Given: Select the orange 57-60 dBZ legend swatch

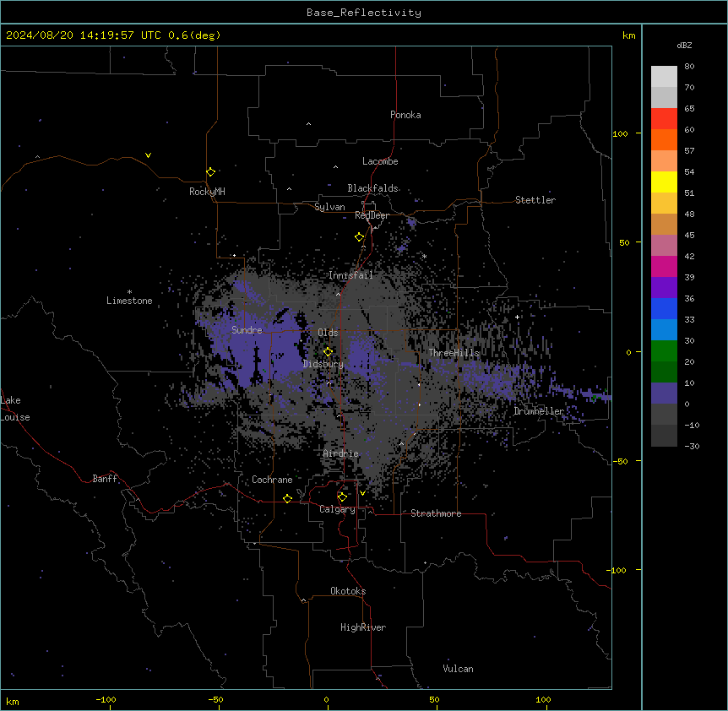Looking at the screenshot, I should pyautogui.click(x=664, y=139).
